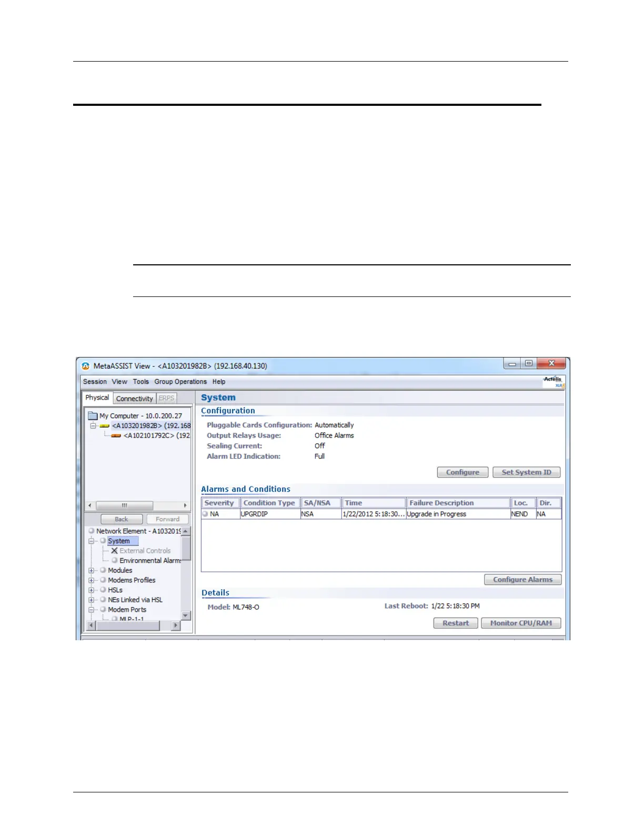The width and height of the screenshot is (644, 834).
Task: Switch to the Physical tab
Action: [x=97, y=398]
